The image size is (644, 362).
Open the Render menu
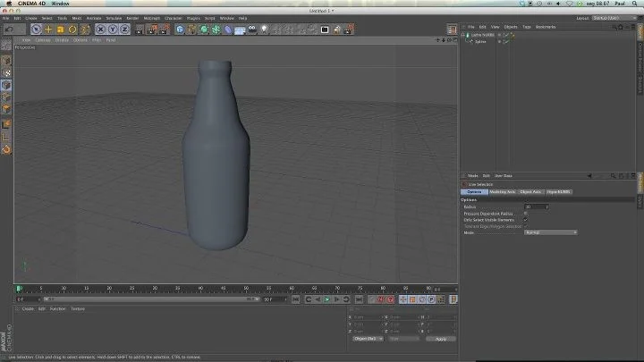coord(132,19)
